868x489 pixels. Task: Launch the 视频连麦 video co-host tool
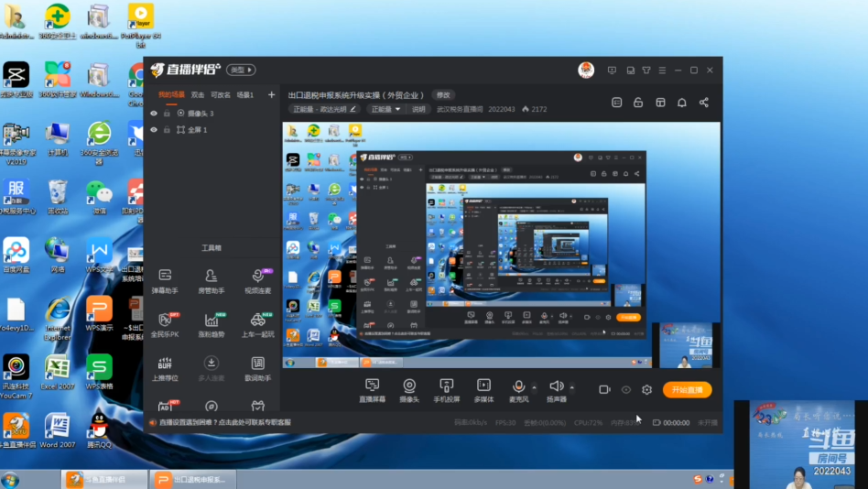(x=257, y=281)
